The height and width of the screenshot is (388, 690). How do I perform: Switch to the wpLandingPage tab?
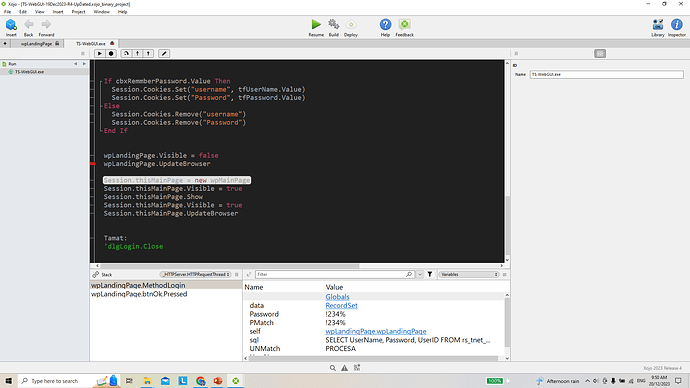pyautogui.click(x=37, y=44)
